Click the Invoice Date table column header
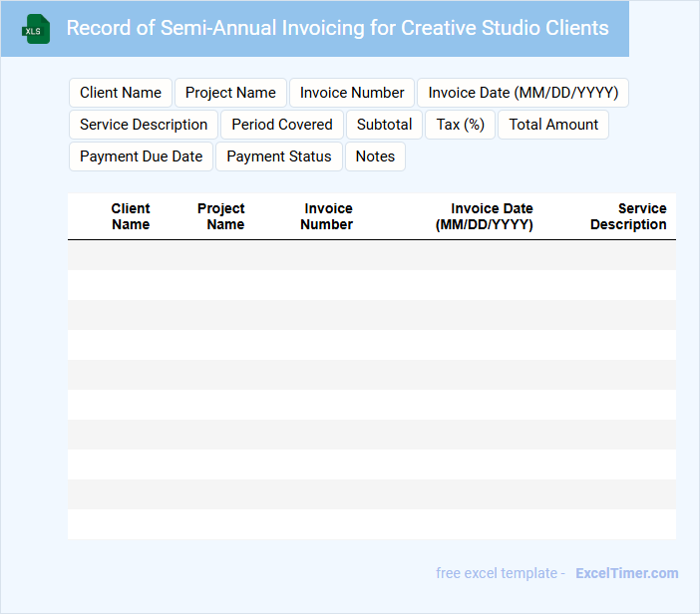This screenshot has width=700, height=614. click(x=486, y=216)
